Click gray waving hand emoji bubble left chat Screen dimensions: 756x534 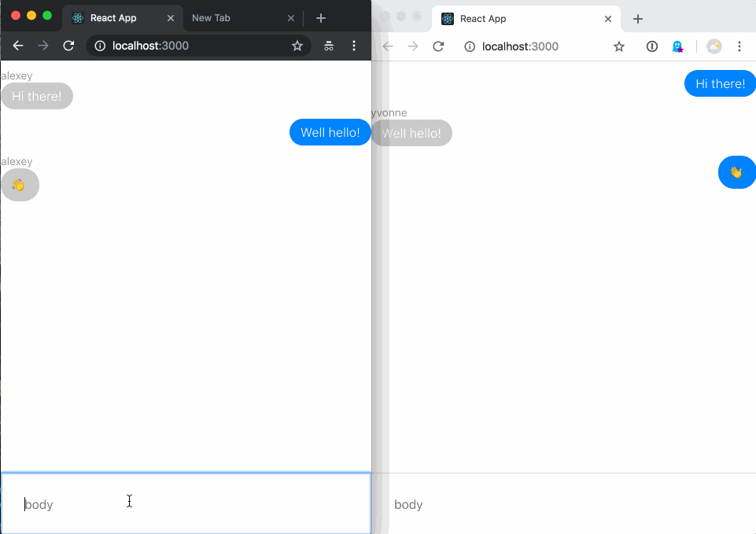(x=20, y=185)
